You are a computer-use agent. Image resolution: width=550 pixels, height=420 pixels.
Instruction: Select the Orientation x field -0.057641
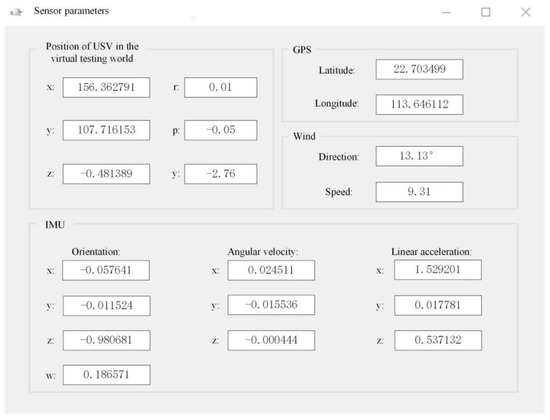tap(106, 270)
